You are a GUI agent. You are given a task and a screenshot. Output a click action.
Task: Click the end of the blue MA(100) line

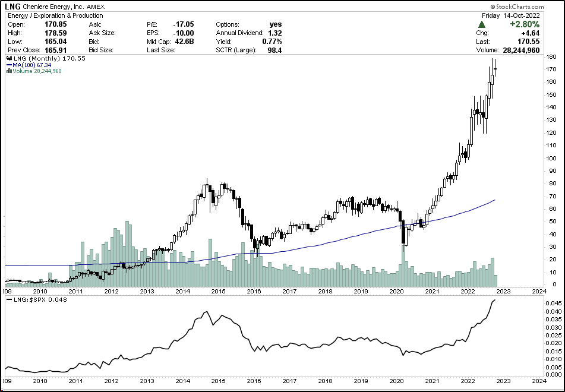494,200
